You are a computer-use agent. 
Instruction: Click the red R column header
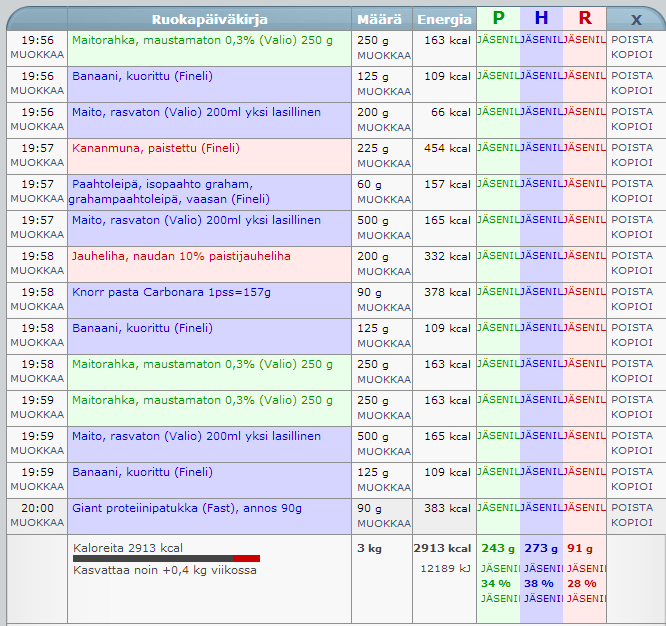(x=585, y=18)
